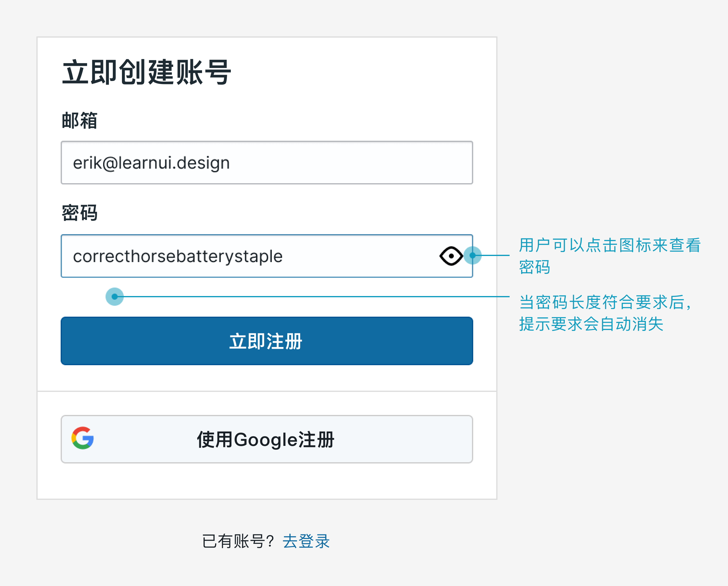The height and width of the screenshot is (586, 728).
Task: Click the 密码 field label
Action: pos(80,213)
